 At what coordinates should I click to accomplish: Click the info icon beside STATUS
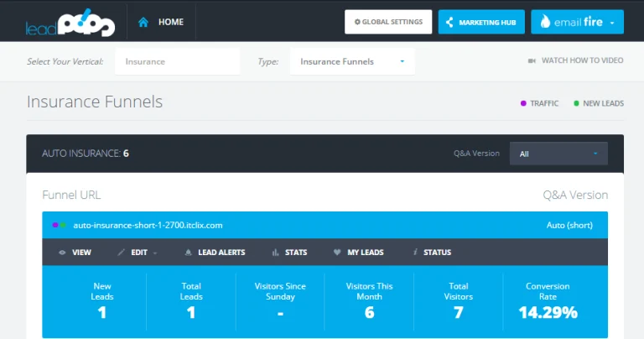click(415, 252)
